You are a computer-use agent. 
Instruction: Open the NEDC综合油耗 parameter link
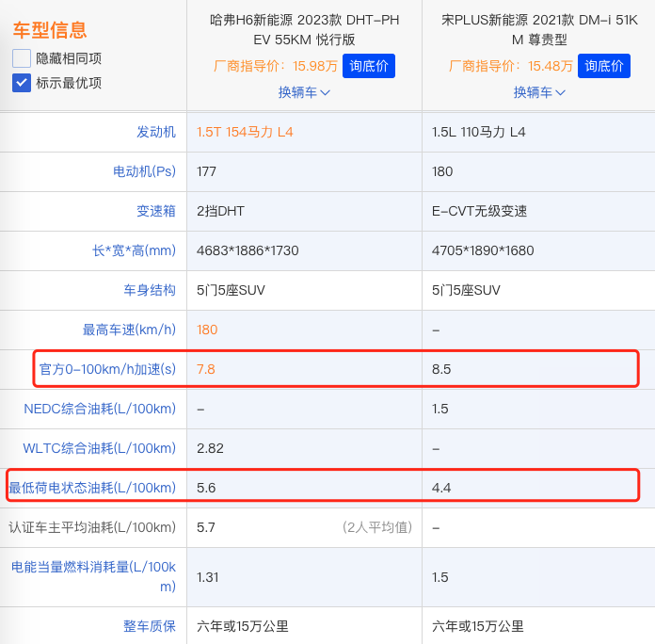100,409
